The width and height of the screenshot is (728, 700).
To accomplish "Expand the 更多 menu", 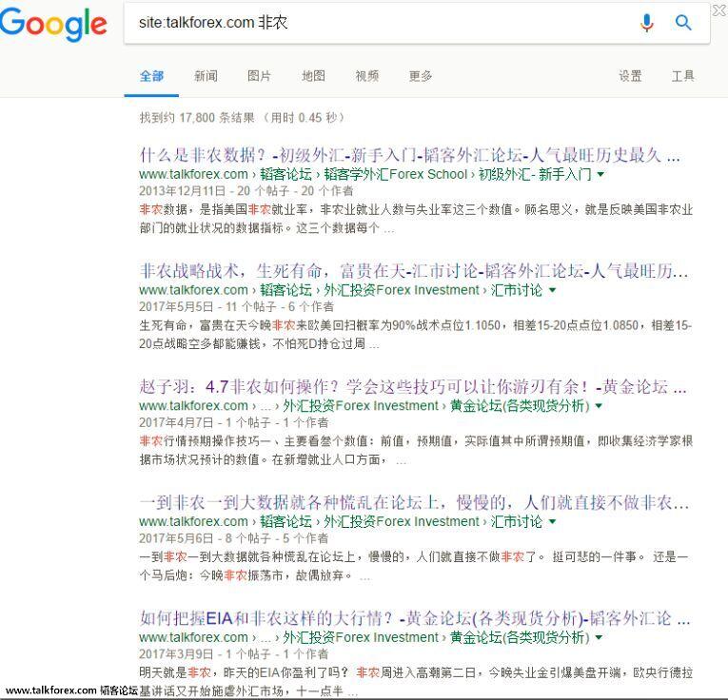I will 421,76.
